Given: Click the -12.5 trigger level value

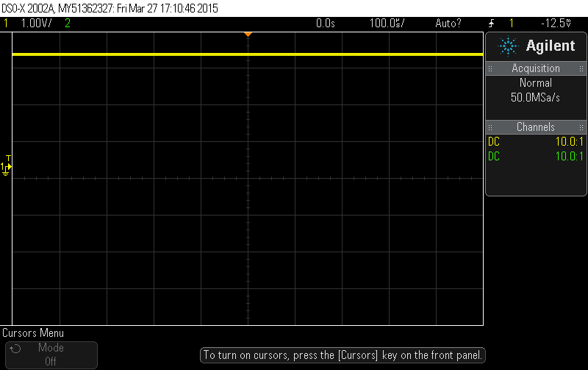Looking at the screenshot, I should pyautogui.click(x=556, y=24).
